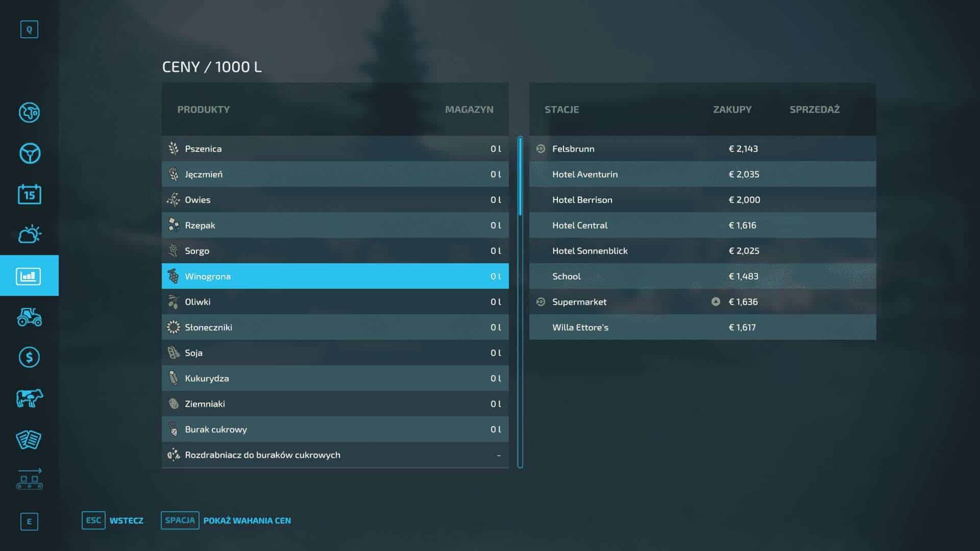Open the production chains sidebar icon

tap(29, 480)
